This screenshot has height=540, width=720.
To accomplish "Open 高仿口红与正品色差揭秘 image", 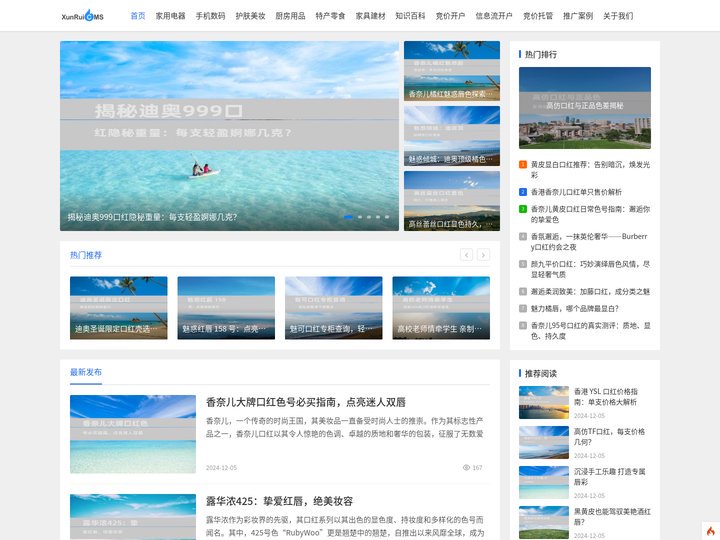I will (585, 108).
